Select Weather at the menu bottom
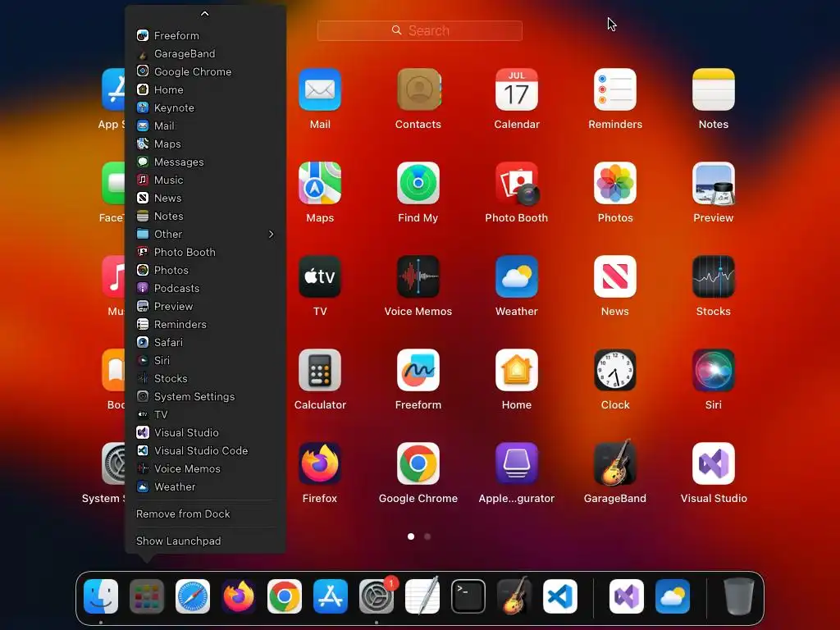The image size is (840, 630). 205,486
